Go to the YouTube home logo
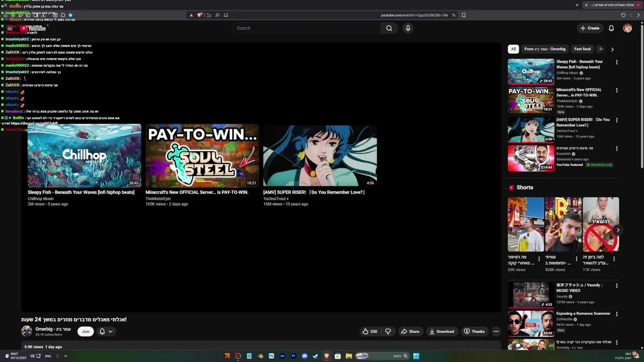Image resolution: width=644 pixels, height=362 pixels. click(x=33, y=29)
